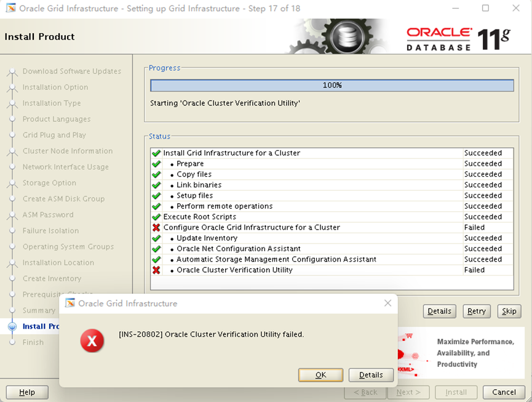Click check icon for Oracle Net Configuration Assistant

point(156,249)
